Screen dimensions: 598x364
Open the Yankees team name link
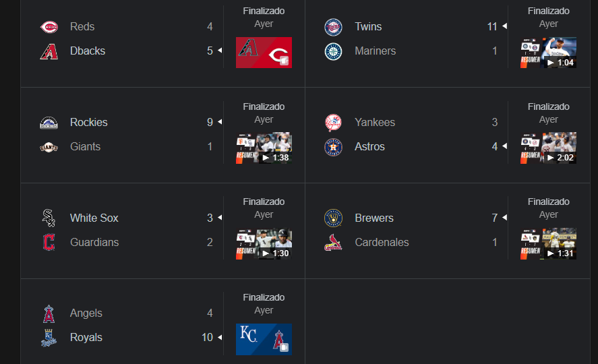coord(375,123)
